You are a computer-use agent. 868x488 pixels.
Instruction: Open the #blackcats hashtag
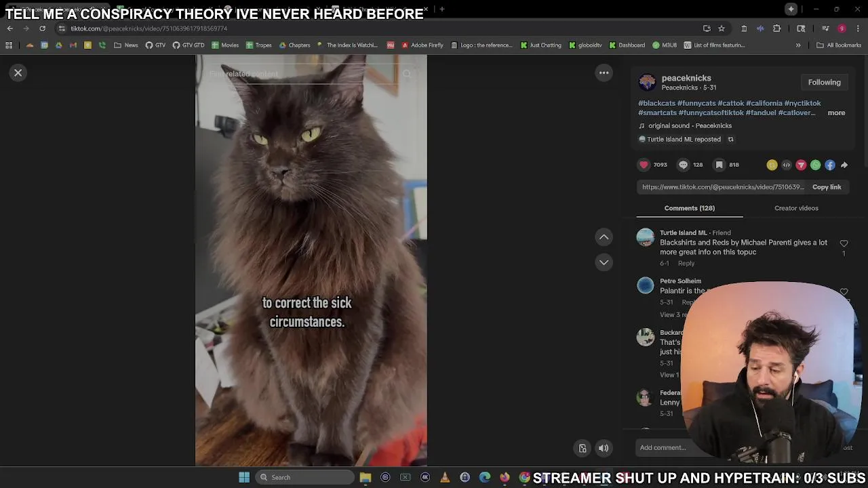point(656,103)
